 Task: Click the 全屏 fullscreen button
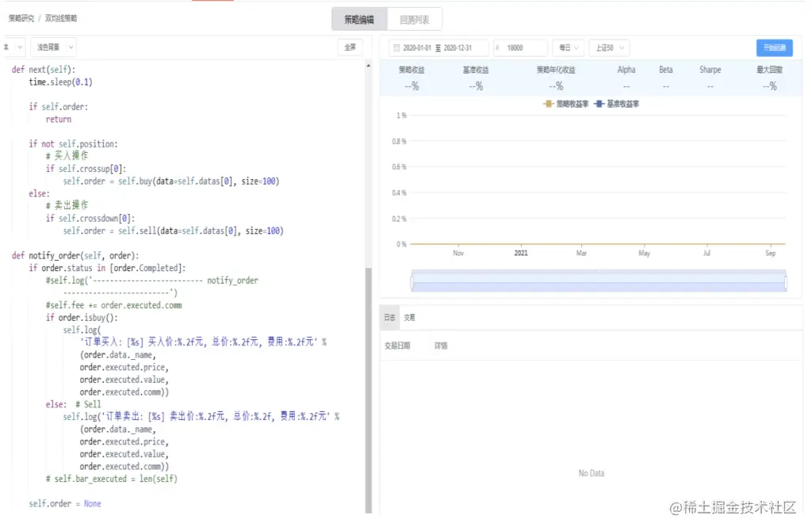[x=350, y=47]
